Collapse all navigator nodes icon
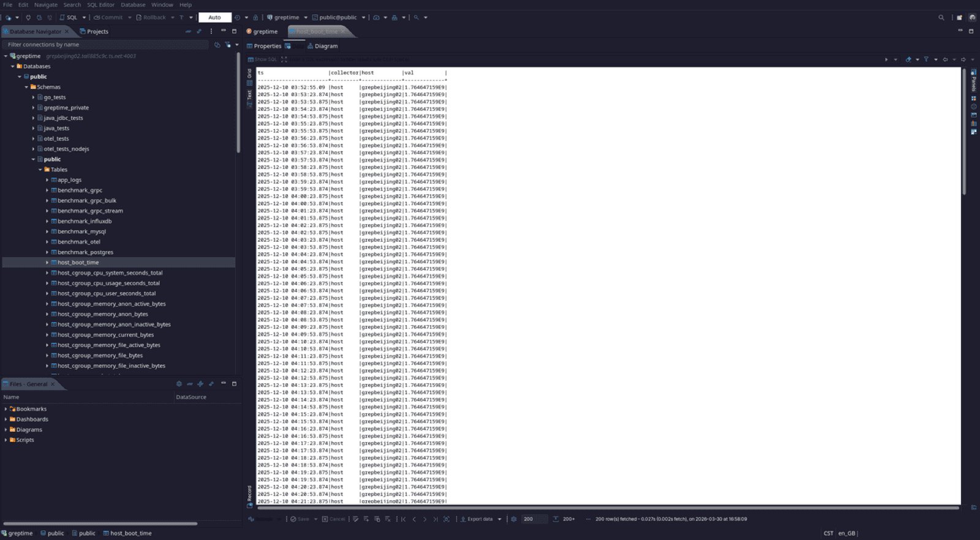The image size is (980, 540). pyautogui.click(x=188, y=31)
